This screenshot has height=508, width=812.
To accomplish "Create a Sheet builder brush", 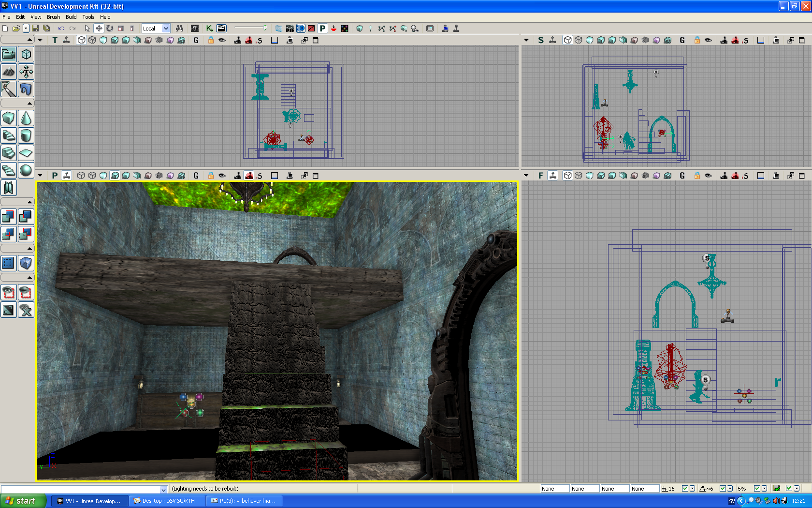I will coord(26,153).
